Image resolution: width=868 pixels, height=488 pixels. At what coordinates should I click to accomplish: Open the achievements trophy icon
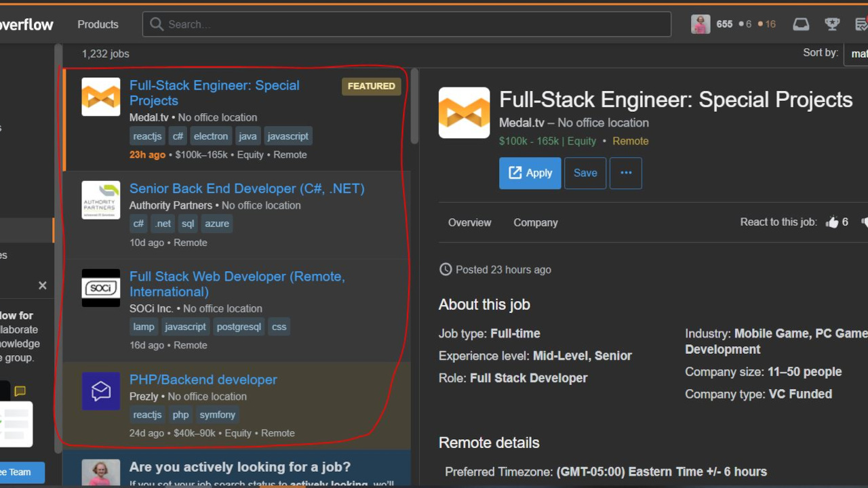tap(832, 24)
